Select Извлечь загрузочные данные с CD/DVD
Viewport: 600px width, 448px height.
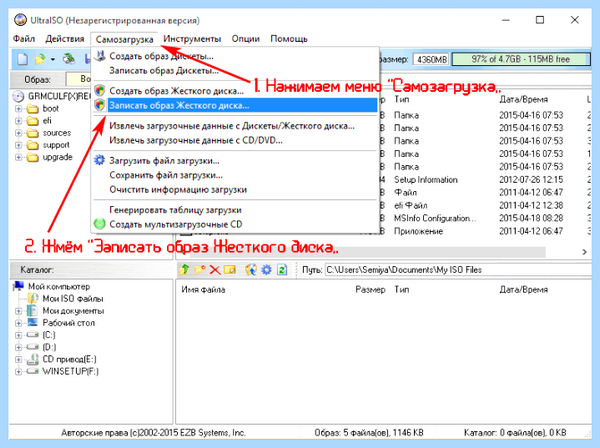point(235,140)
